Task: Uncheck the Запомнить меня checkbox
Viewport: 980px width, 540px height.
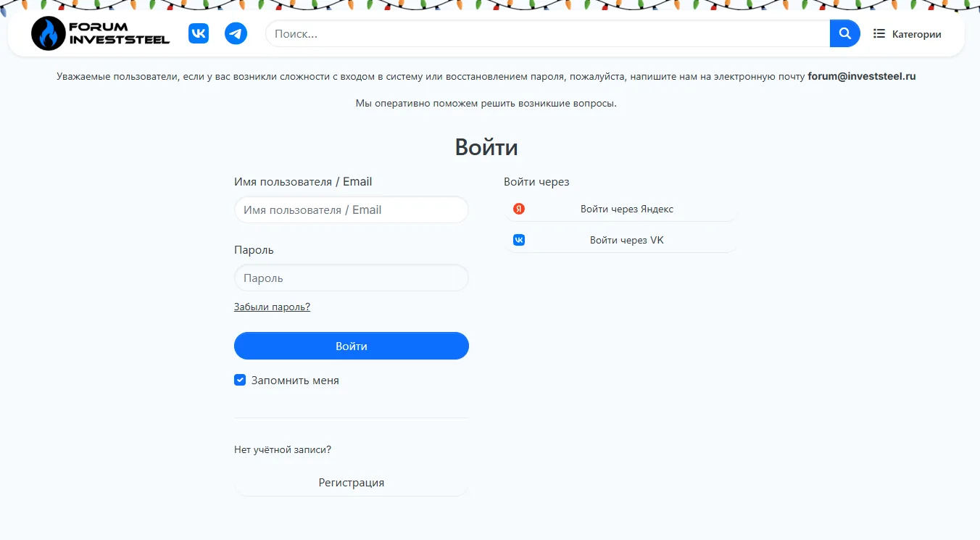Action: [x=240, y=380]
